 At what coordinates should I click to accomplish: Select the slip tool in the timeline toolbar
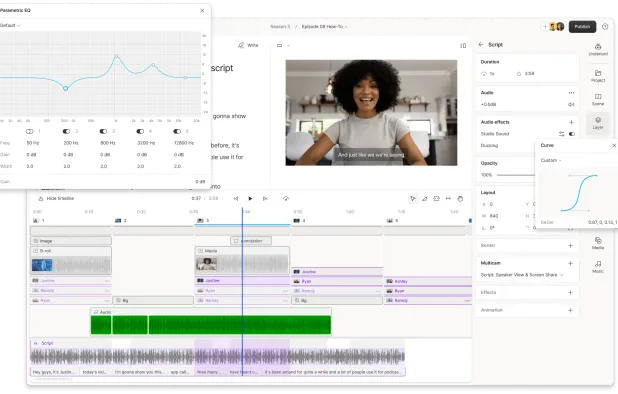tap(448, 199)
